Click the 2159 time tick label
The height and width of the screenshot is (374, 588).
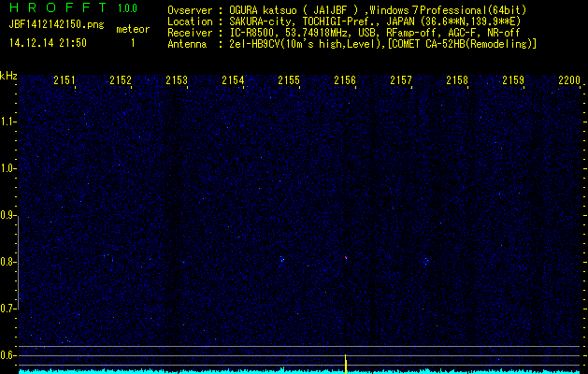point(513,80)
